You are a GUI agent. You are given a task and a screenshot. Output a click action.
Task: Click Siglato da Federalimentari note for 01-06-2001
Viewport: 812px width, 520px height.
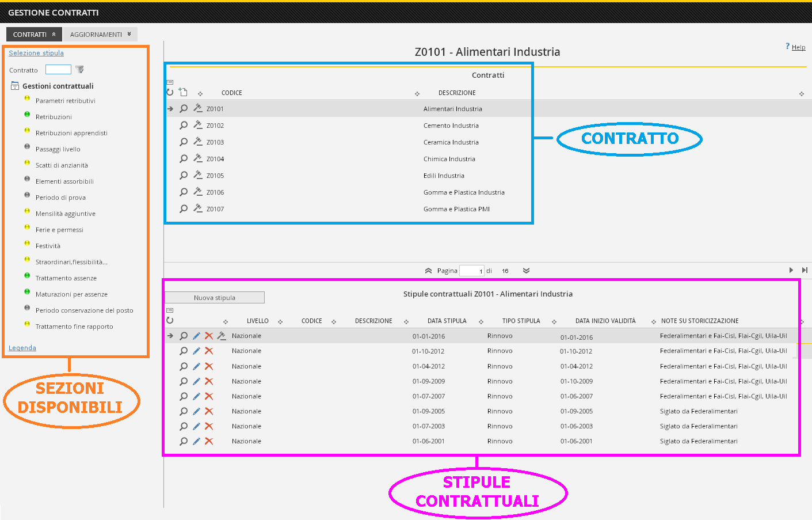point(699,441)
